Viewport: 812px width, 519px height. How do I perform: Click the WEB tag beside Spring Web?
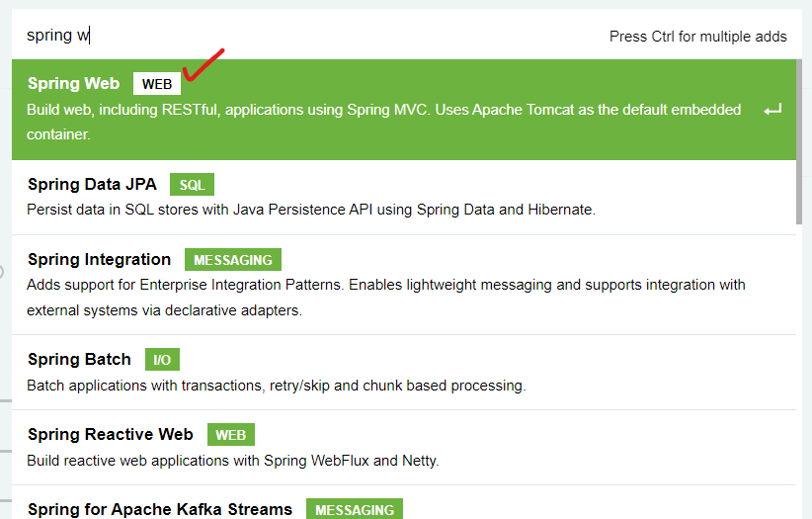pyautogui.click(x=157, y=84)
